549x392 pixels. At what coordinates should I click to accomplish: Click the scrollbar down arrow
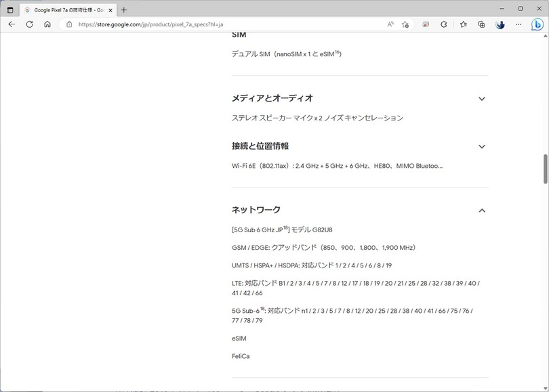[546, 388]
